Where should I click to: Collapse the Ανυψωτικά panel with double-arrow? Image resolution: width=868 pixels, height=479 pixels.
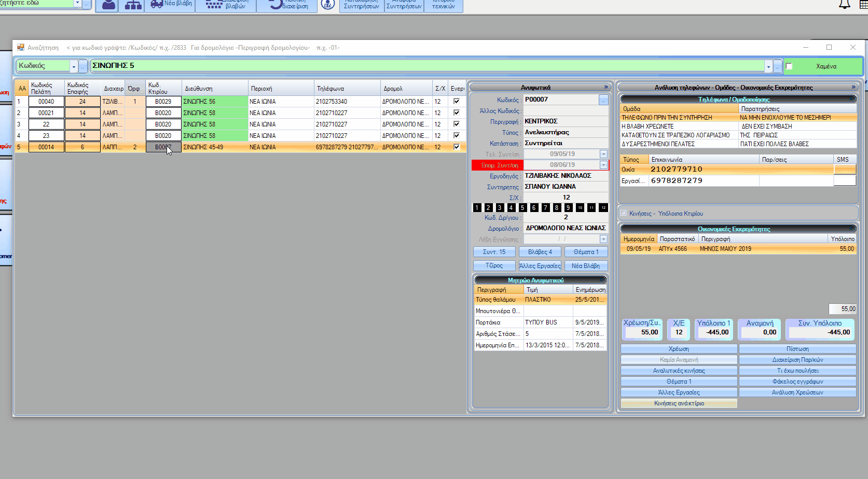click(x=605, y=87)
